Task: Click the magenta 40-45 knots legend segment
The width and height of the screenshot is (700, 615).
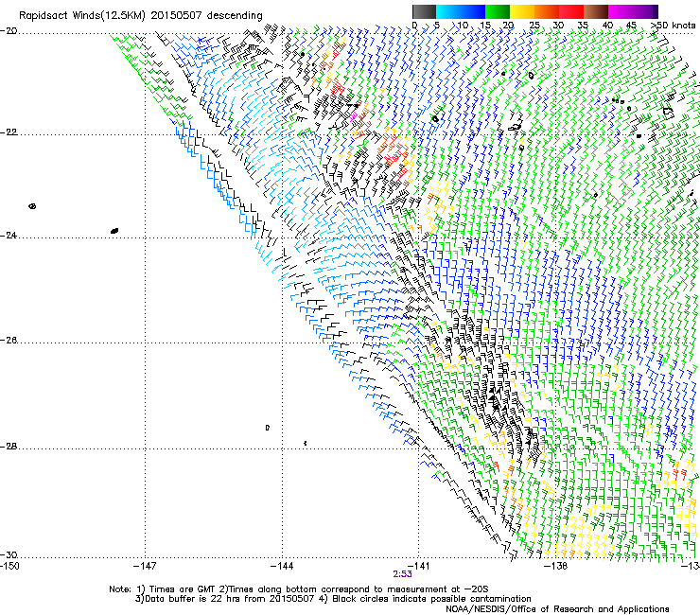Action: pos(621,11)
